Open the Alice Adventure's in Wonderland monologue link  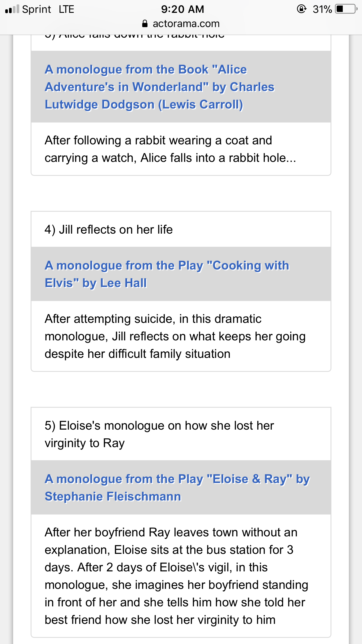pos(159,87)
